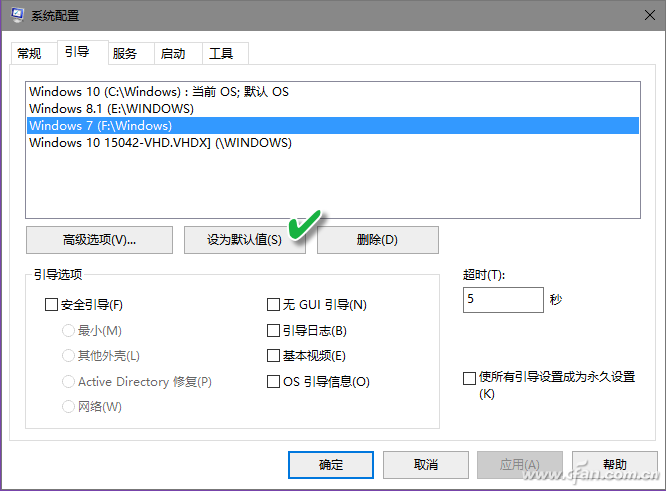Click the 设为默认值(S) button
Viewport: 666px width, 491px height.
[x=245, y=240]
